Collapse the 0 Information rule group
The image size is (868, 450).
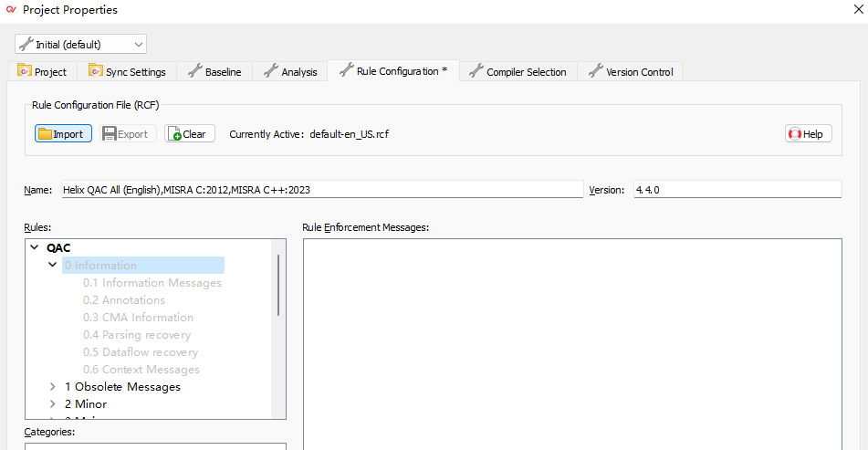pos(53,265)
